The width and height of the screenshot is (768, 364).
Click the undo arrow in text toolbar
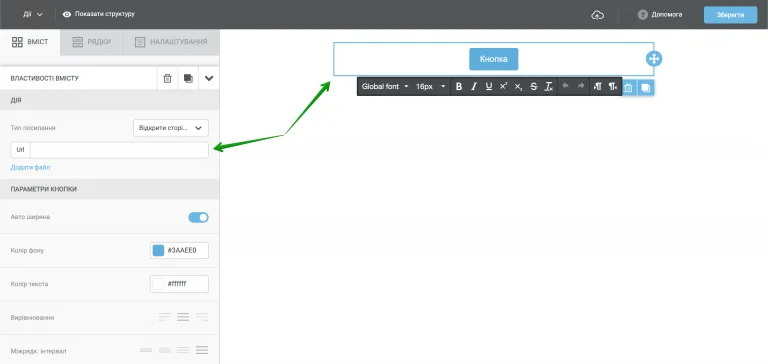tap(565, 86)
